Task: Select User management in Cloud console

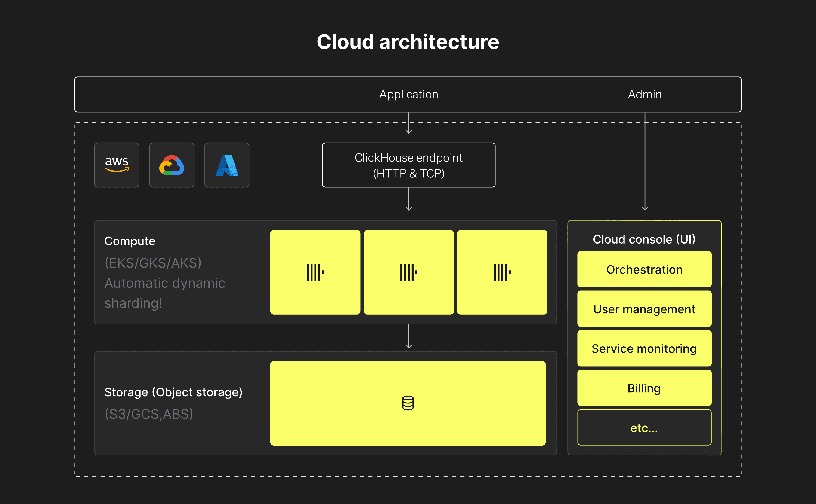Action: [644, 309]
